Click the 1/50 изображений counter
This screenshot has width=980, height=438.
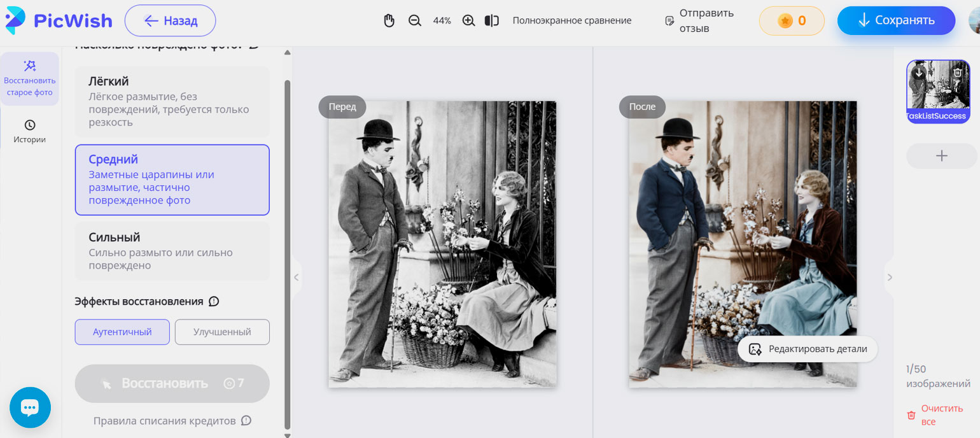click(x=939, y=376)
